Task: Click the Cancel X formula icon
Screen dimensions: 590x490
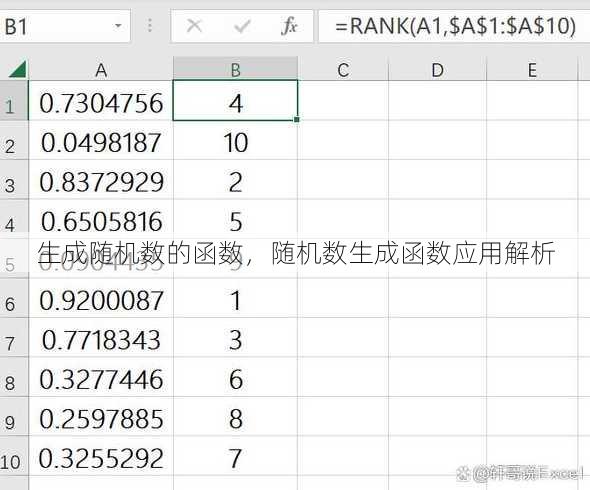Action: click(195, 26)
